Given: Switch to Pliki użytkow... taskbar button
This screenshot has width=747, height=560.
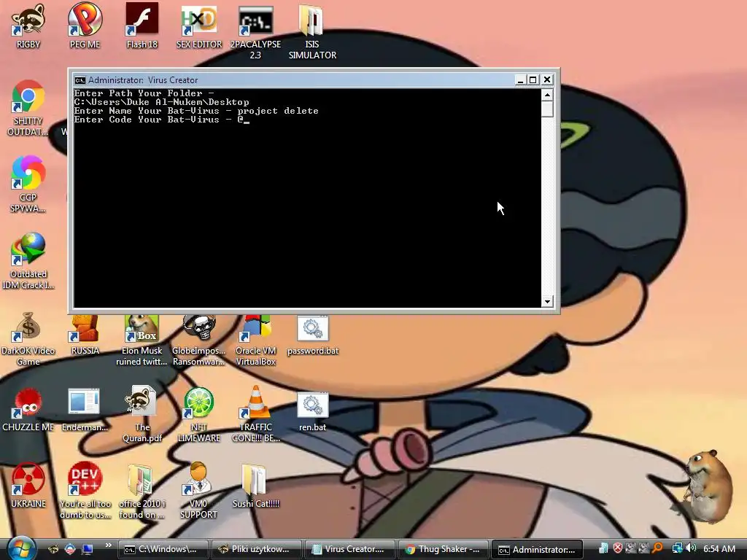Looking at the screenshot, I should coord(257,550).
